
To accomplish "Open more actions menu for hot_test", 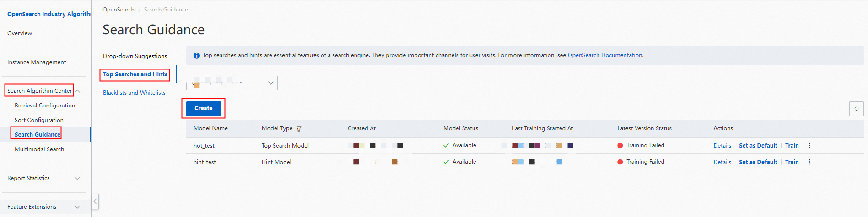I will point(809,146).
